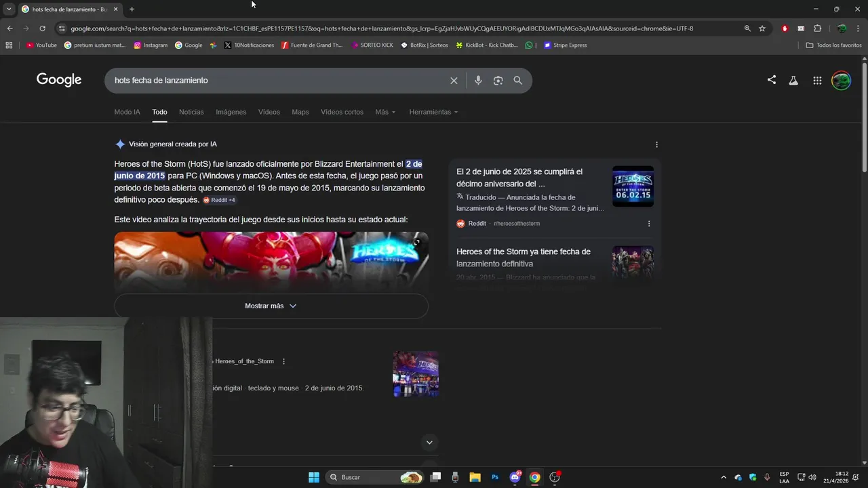
Task: Select the 'Todo' results tab
Action: [x=159, y=112]
